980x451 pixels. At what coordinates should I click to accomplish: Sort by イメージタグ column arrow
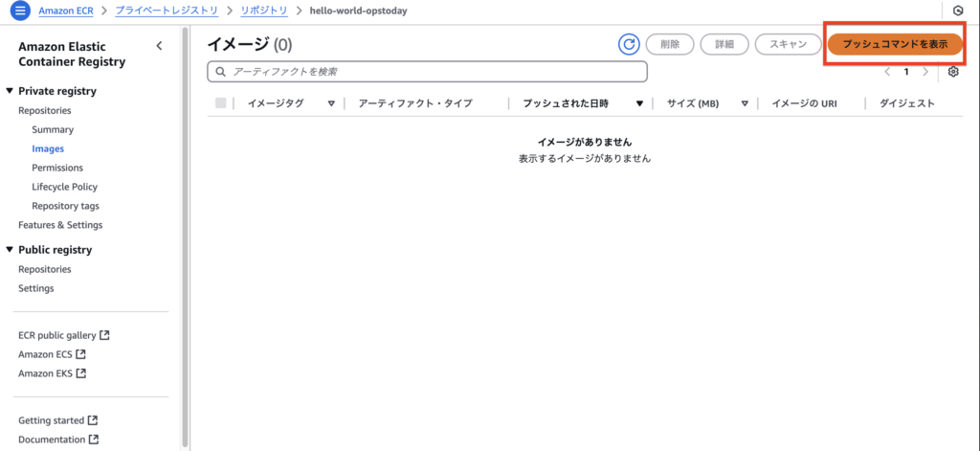point(331,103)
